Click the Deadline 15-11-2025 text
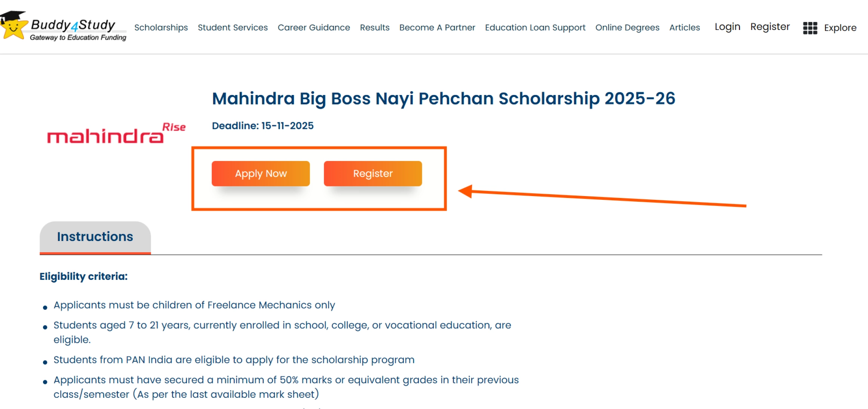Screen dimensions: 868x409 (x=263, y=126)
